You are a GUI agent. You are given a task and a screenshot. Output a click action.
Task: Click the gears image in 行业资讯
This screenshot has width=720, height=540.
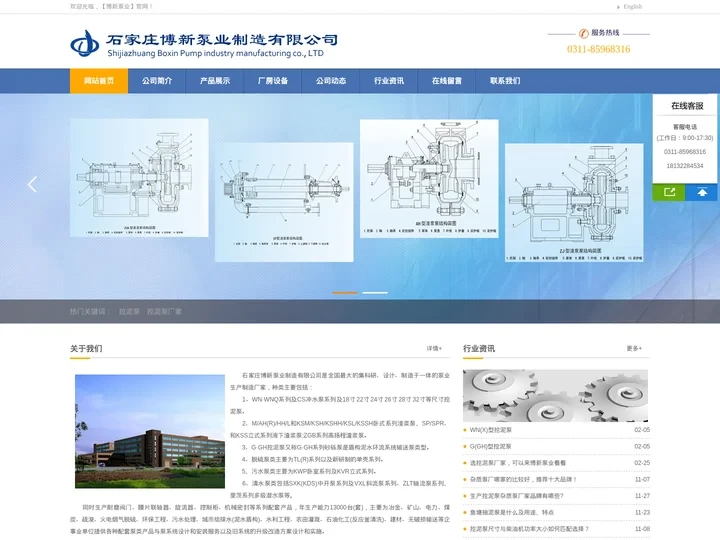coord(555,395)
